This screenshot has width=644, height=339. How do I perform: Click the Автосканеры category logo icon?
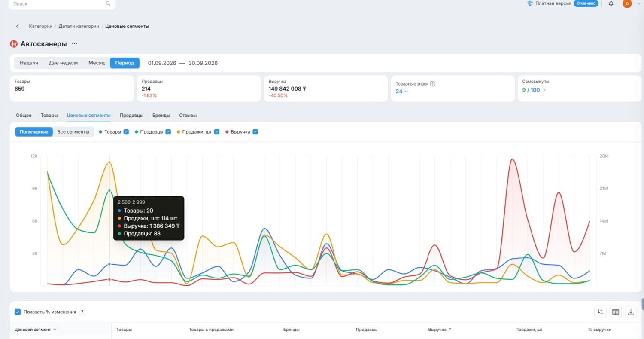coord(14,44)
